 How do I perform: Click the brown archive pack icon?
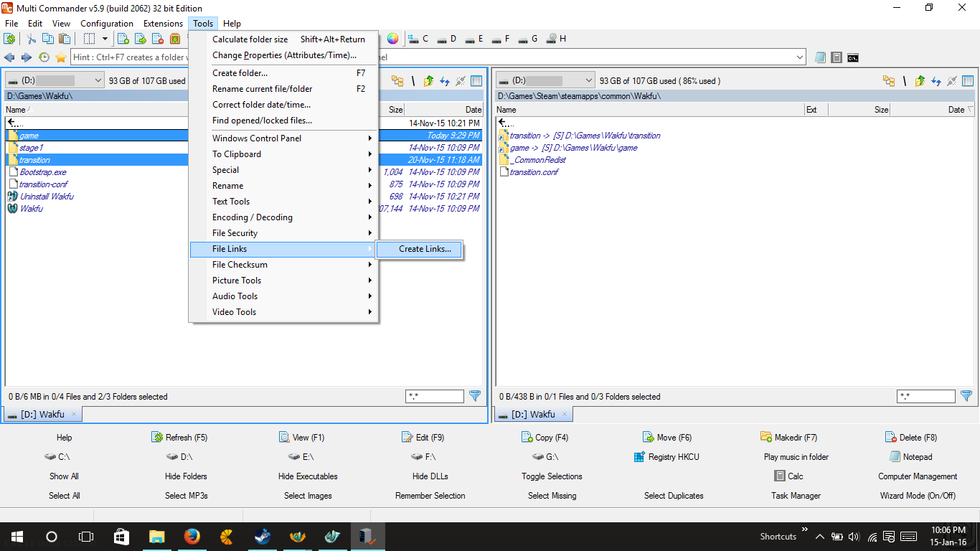click(x=175, y=39)
